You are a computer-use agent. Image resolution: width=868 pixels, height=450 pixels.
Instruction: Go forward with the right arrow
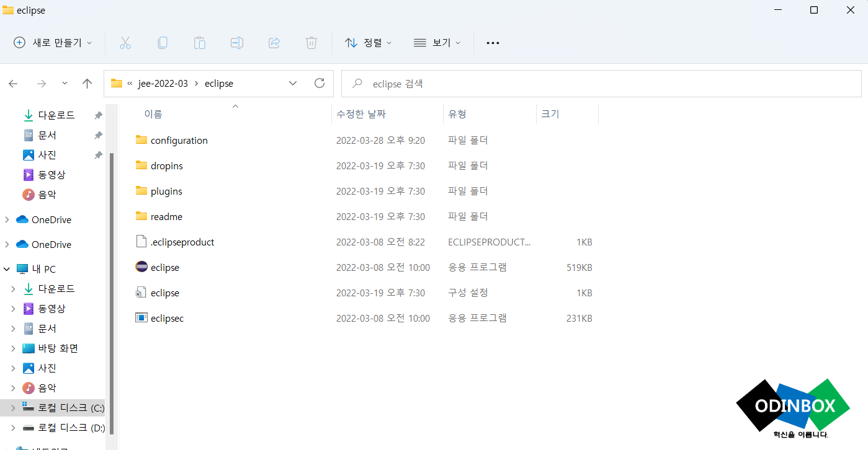(42, 84)
